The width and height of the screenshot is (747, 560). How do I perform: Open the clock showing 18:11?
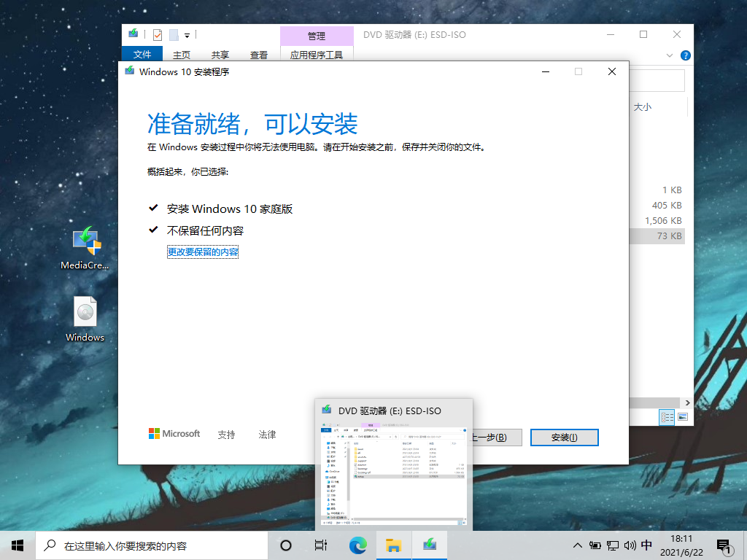681,545
